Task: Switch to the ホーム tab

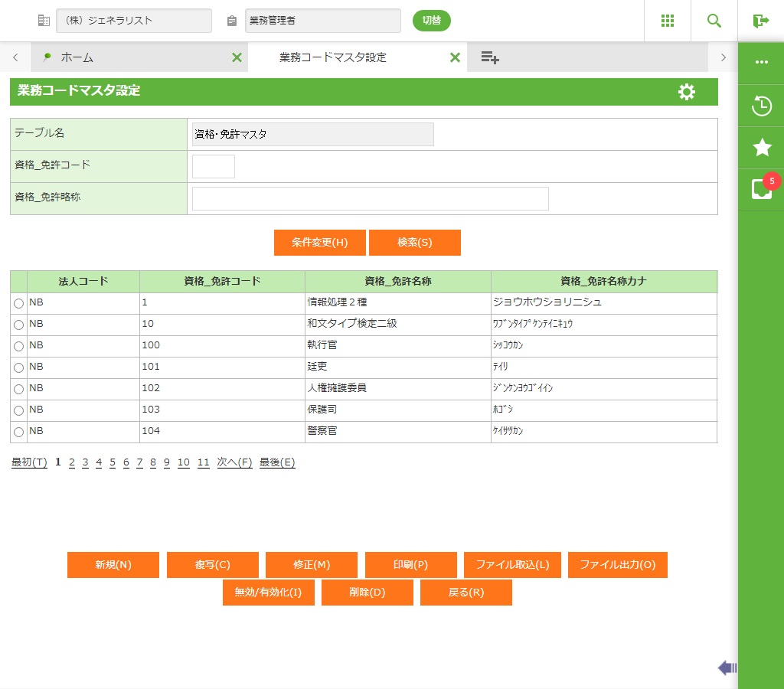Action: pos(77,57)
